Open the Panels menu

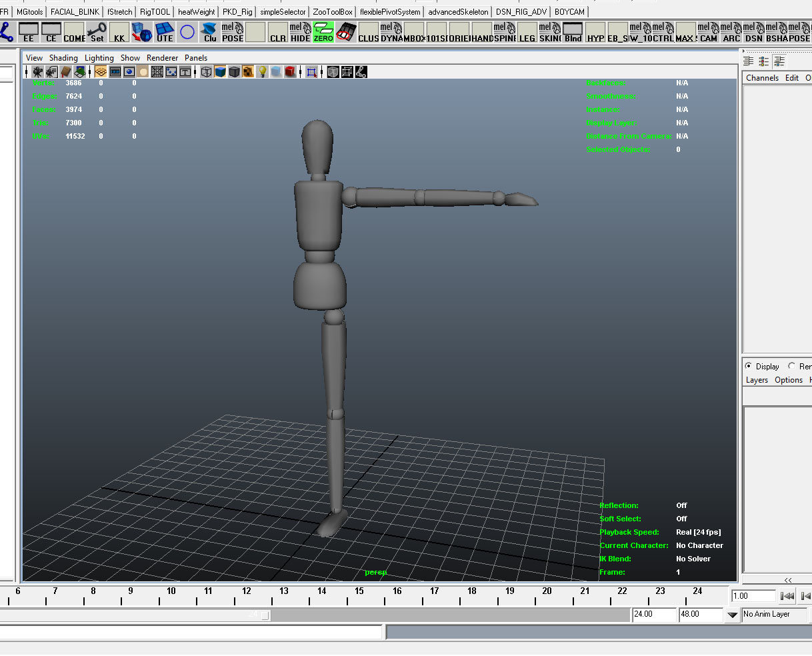tap(196, 58)
